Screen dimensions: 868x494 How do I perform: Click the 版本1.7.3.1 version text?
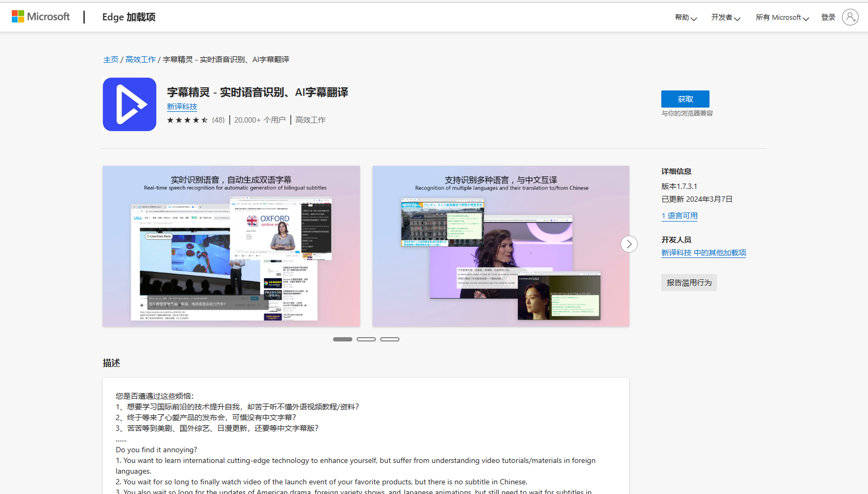679,186
